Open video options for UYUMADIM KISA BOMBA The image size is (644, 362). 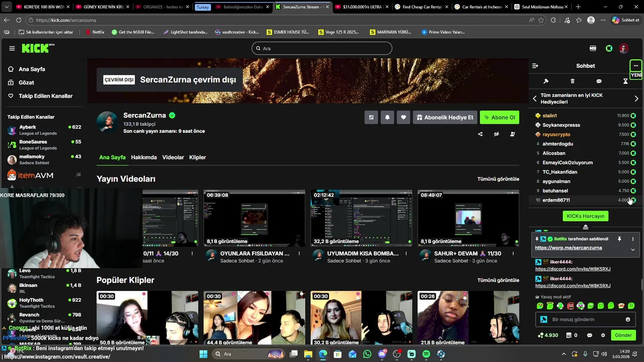pos(407,254)
